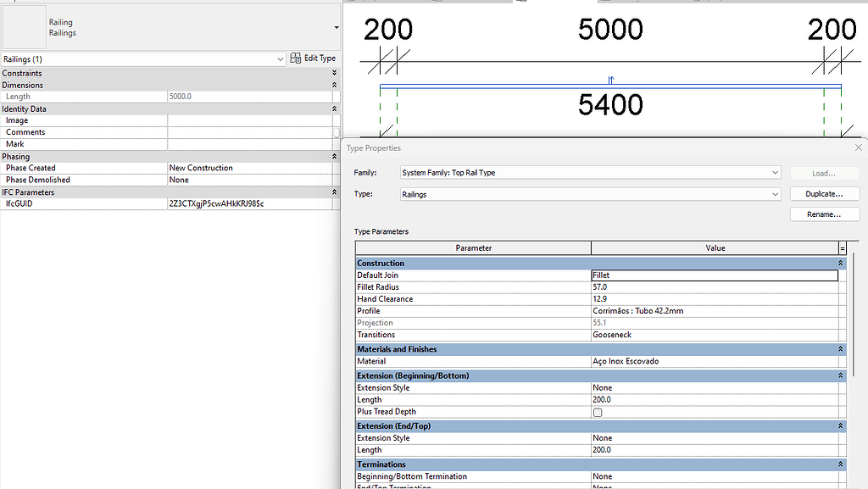Collapse the Dimensions section chevron
The width and height of the screenshot is (868, 489).
[x=334, y=85]
